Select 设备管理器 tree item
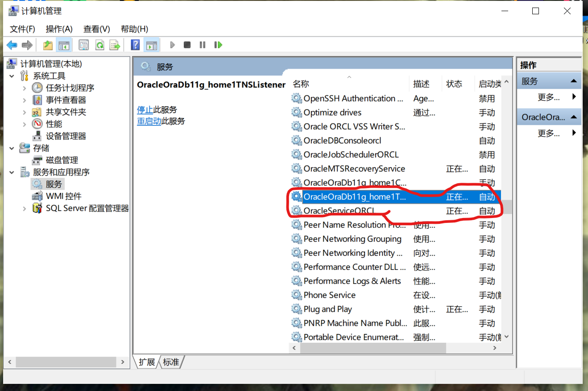 (x=66, y=136)
